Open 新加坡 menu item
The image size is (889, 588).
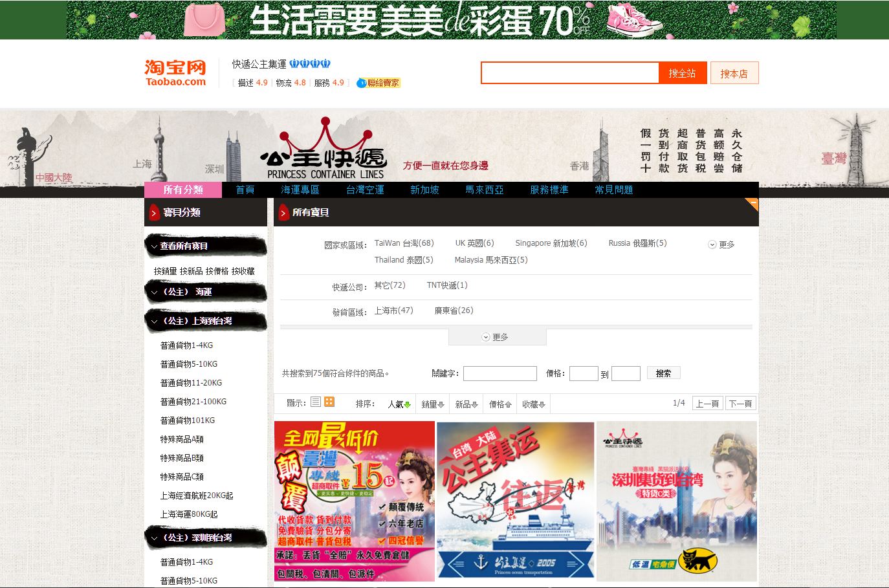coord(424,190)
